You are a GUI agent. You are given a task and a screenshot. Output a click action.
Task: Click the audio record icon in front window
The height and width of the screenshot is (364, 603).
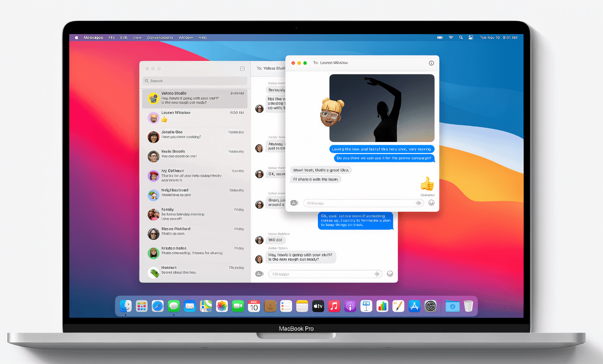point(418,203)
